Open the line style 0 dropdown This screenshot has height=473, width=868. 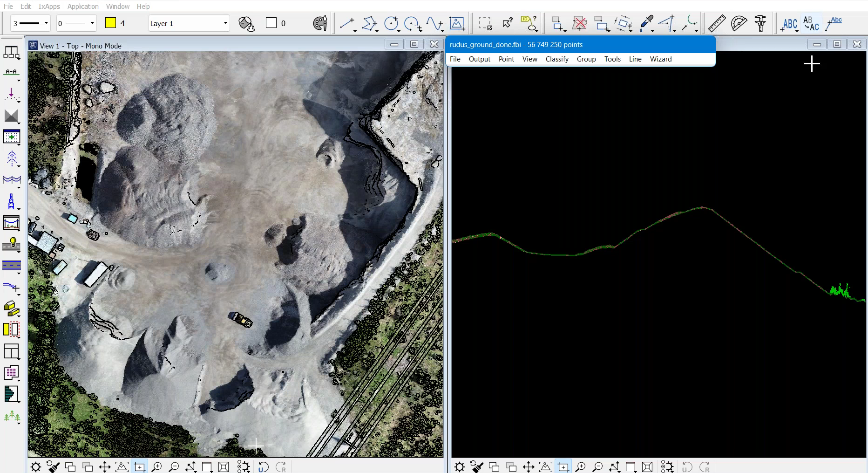(x=76, y=23)
